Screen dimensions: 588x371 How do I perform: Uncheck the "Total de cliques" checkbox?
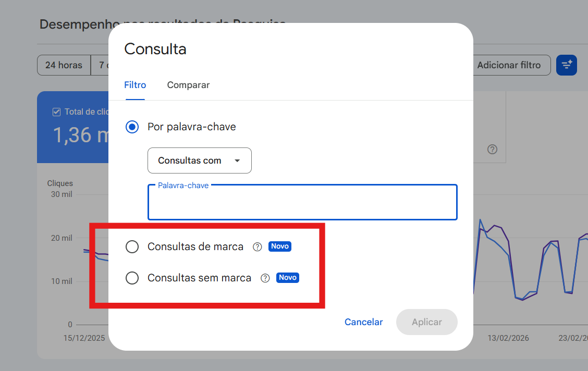[x=56, y=112]
